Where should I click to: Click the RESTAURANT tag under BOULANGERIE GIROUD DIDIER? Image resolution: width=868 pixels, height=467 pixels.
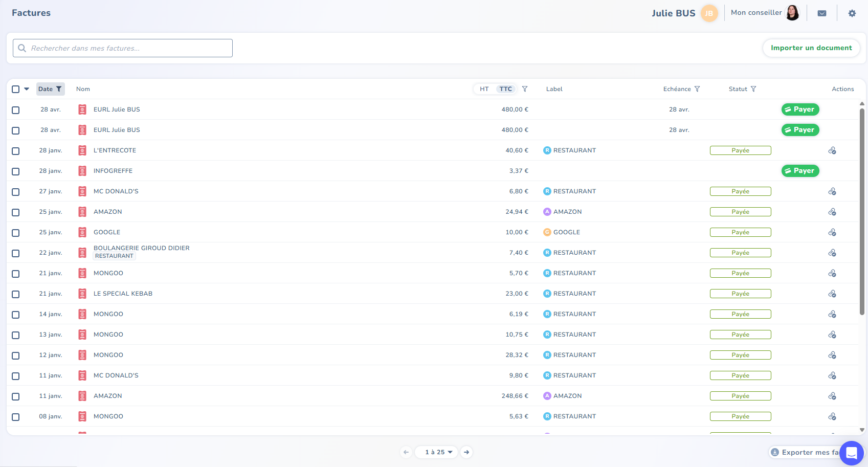(114, 256)
